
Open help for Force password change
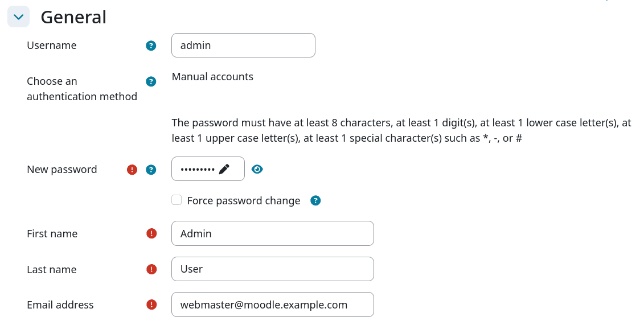(x=315, y=200)
